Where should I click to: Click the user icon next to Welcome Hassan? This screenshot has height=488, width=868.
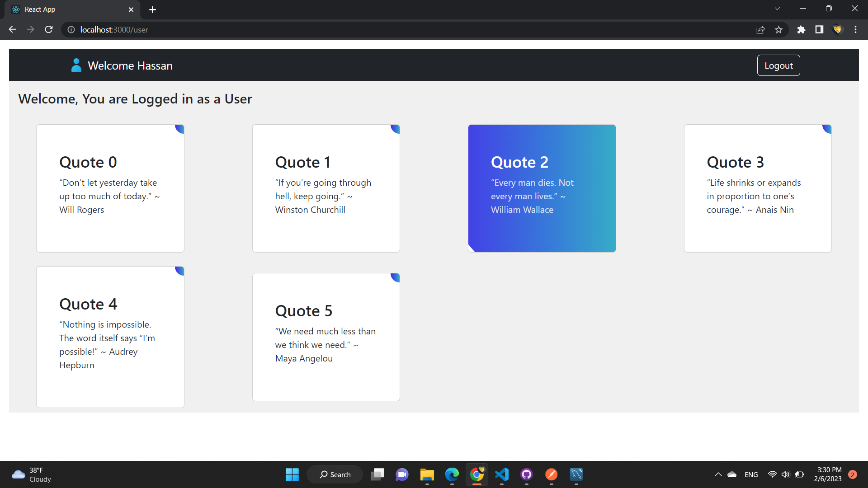(x=75, y=65)
